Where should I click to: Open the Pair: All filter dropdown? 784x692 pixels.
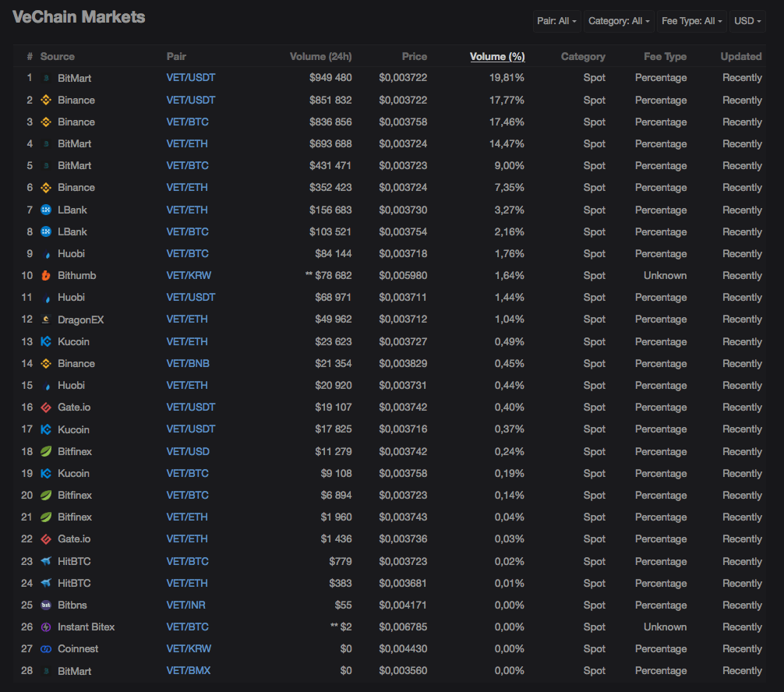click(x=557, y=21)
